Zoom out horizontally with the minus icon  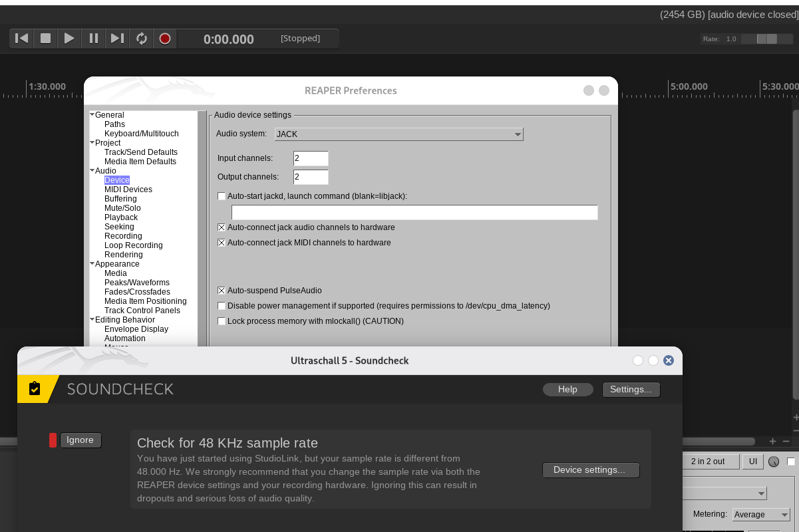click(x=786, y=441)
